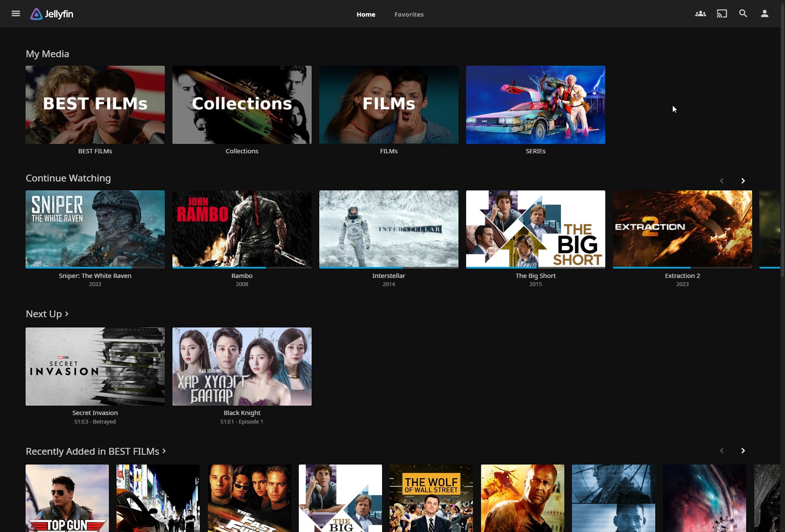This screenshot has height=532, width=785.
Task: Click the Extraction 2 title text
Action: tap(683, 276)
